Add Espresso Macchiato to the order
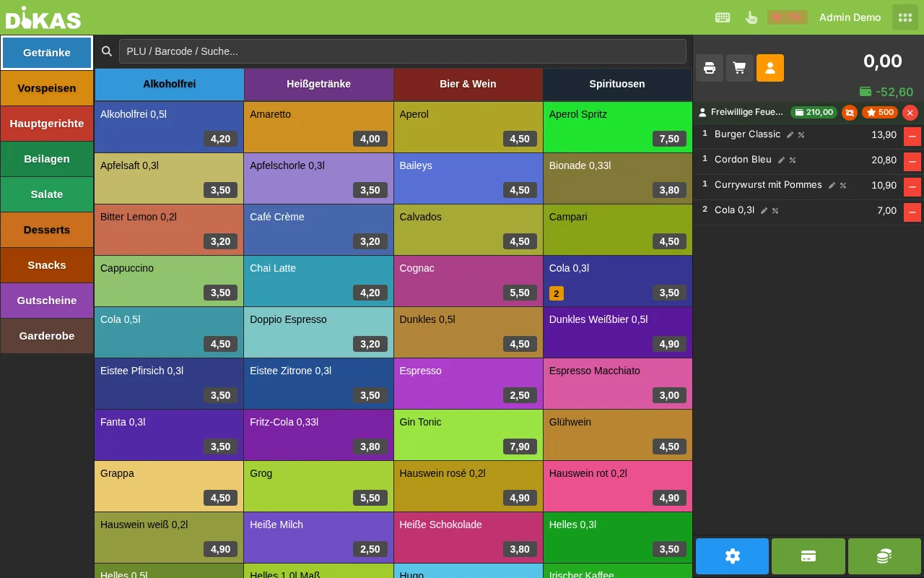This screenshot has width=924, height=578. pyautogui.click(x=618, y=384)
